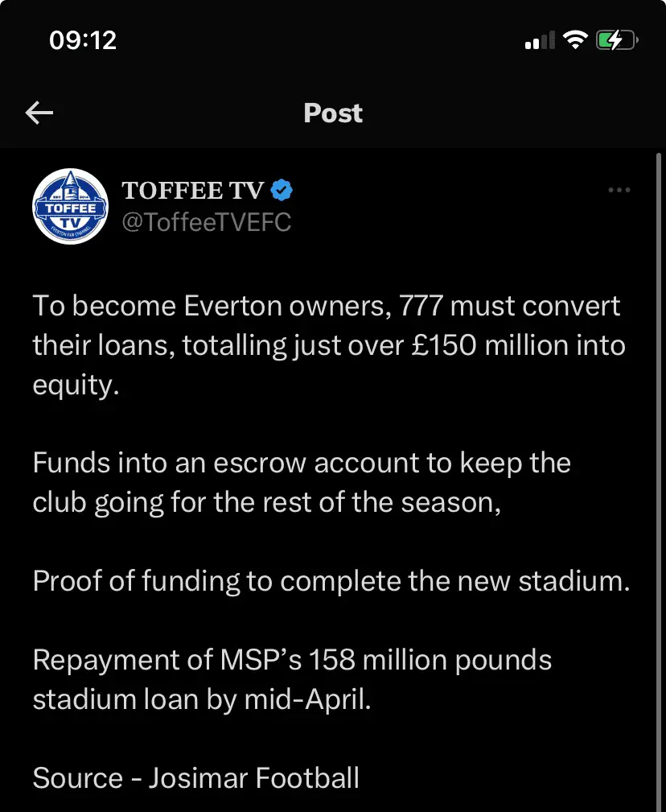
Task: Tap the new stadium funding line
Action: (331, 582)
